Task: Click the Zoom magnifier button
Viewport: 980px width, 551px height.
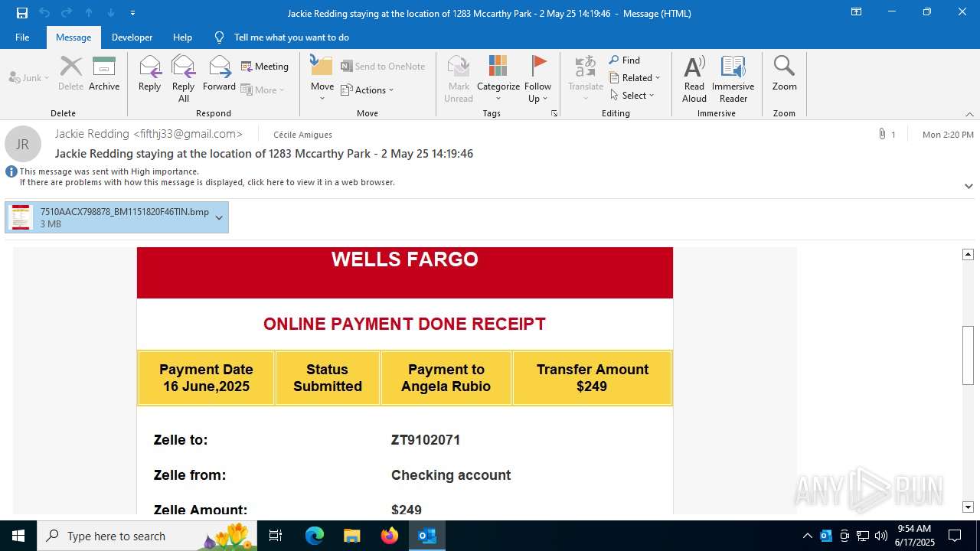Action: (784, 73)
